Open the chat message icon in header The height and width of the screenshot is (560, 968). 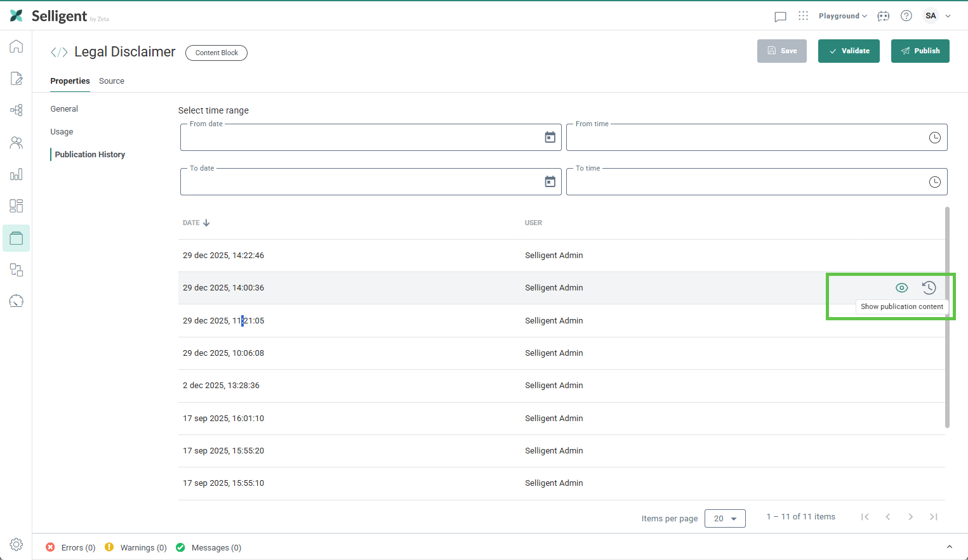(x=780, y=16)
